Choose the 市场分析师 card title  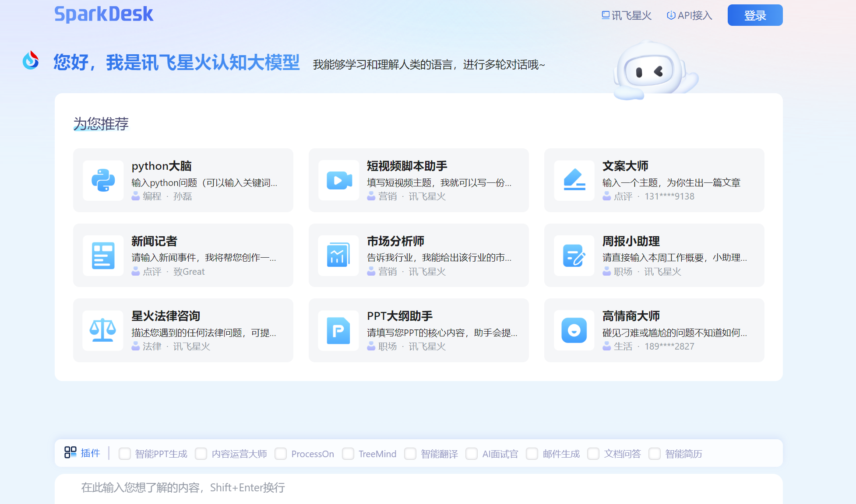[x=395, y=241]
